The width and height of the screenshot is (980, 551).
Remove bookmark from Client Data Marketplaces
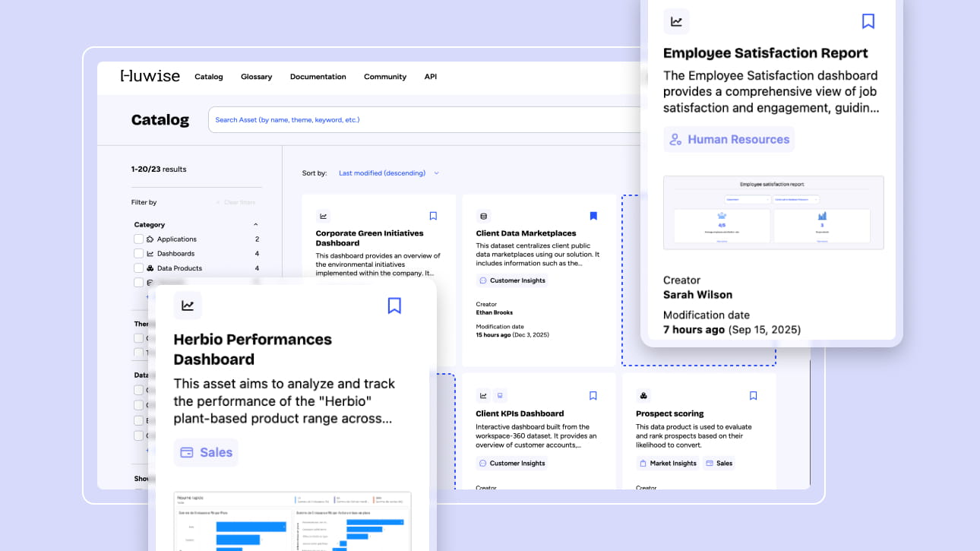(x=593, y=216)
